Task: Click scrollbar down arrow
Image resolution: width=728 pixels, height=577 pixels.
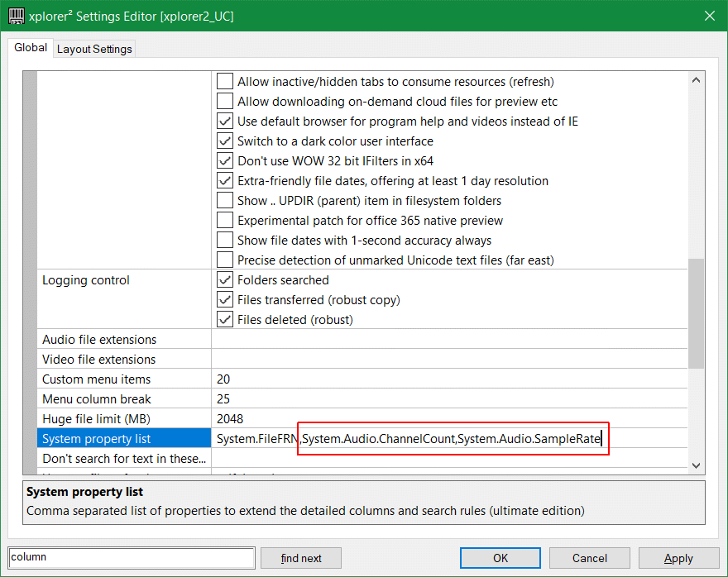Action: (696, 465)
